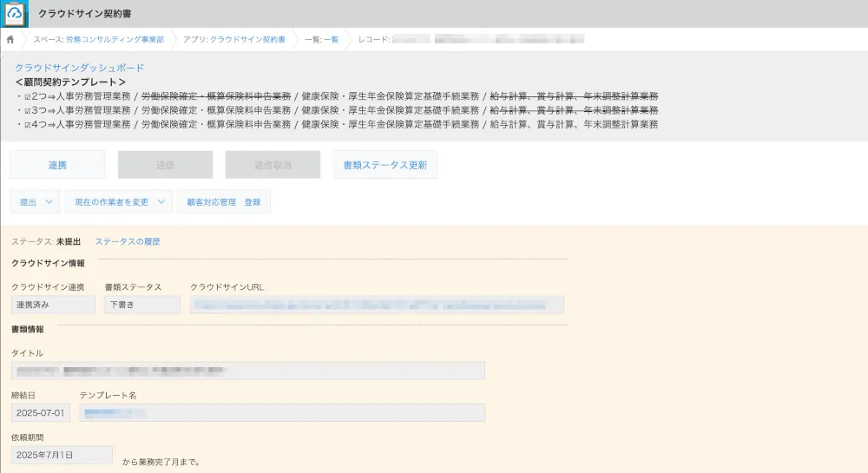Open the 現在の作業者を変更 dropdown
This screenshot has height=473, width=868.
(x=119, y=202)
